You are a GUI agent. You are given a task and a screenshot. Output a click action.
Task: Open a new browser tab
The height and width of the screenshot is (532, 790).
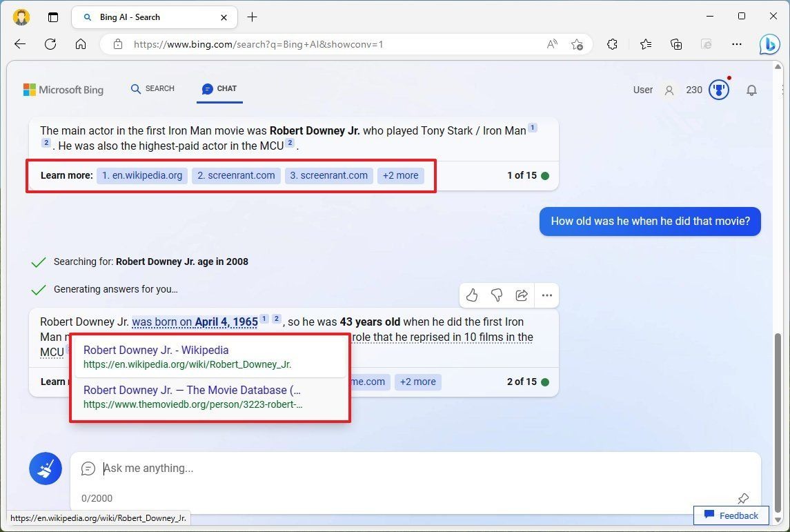[x=252, y=17]
